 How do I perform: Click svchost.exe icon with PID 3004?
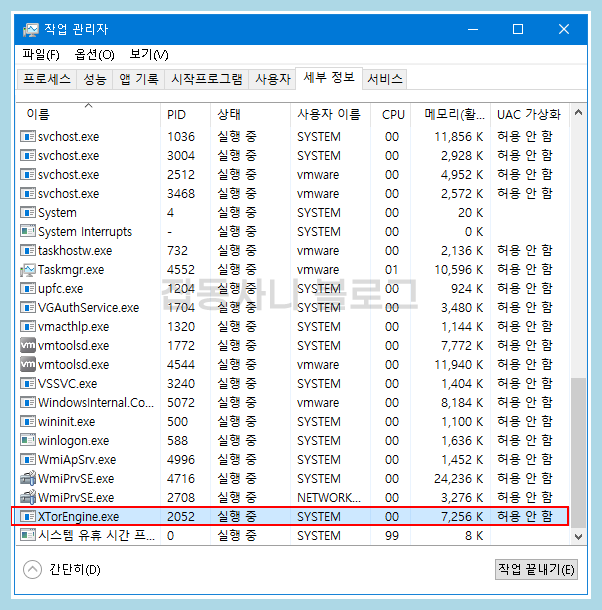[x=28, y=156]
